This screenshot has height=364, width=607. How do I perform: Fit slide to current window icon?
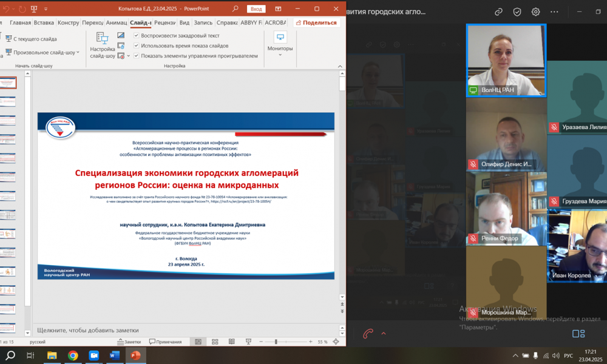click(336, 342)
